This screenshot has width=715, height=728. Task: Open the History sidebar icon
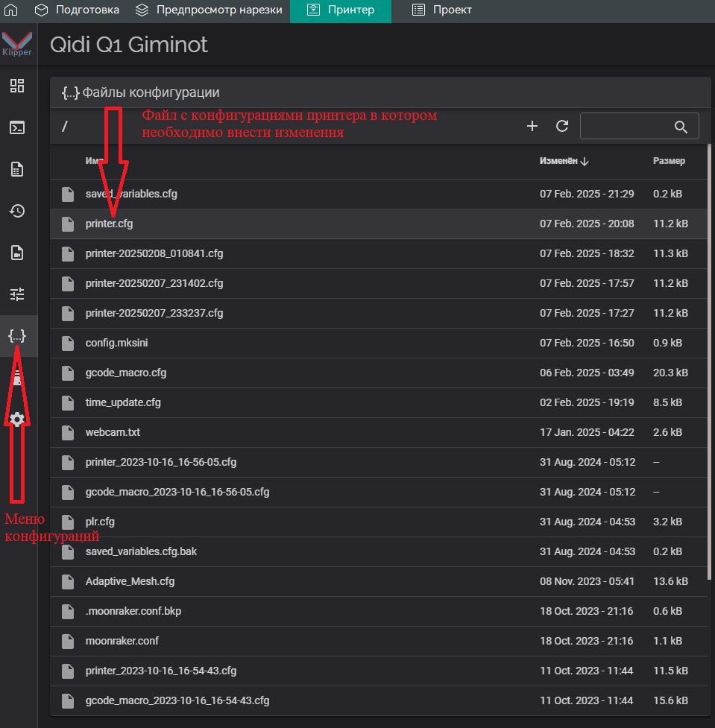coord(17,212)
